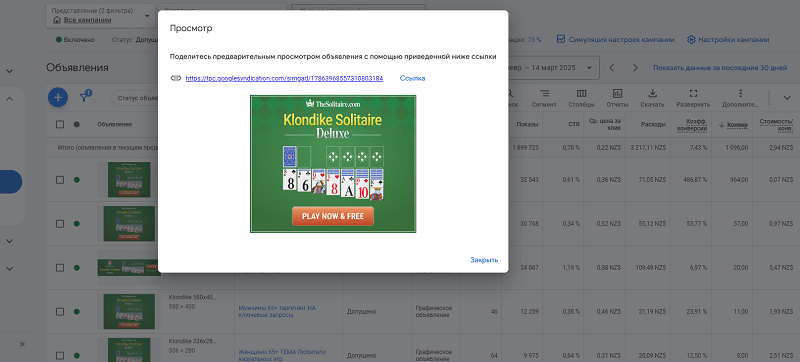Screen dimensions: 800x362
Task: Expand the topmost left sidebar chevron
Action: pyautogui.click(x=9, y=71)
